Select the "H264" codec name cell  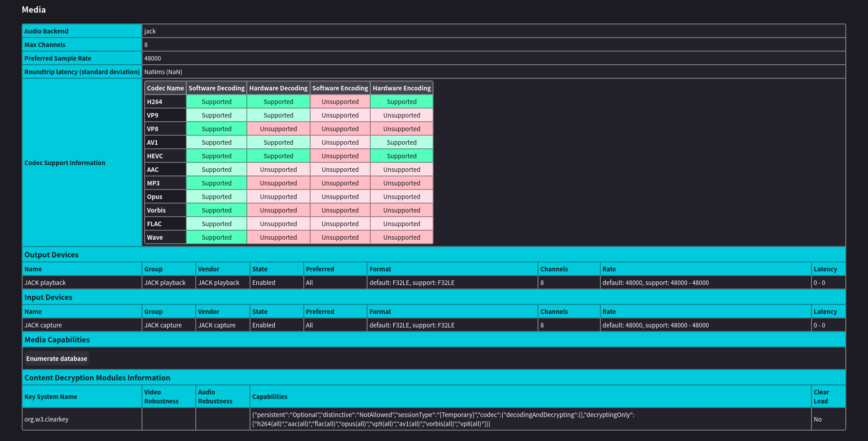(x=165, y=102)
